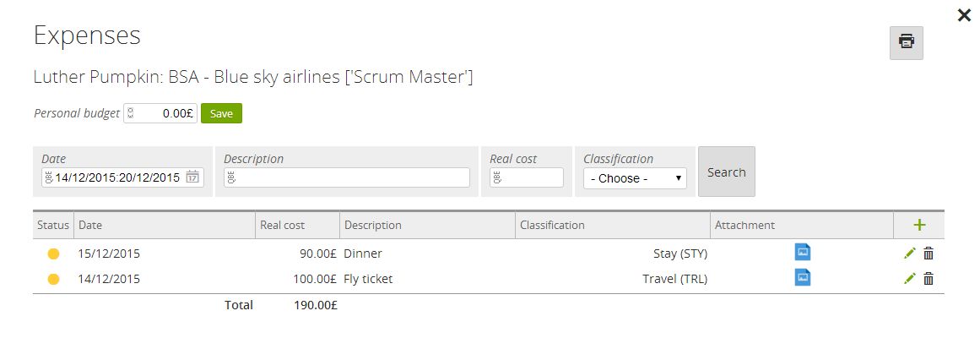
Task: Save the personal budget
Action: (x=221, y=113)
